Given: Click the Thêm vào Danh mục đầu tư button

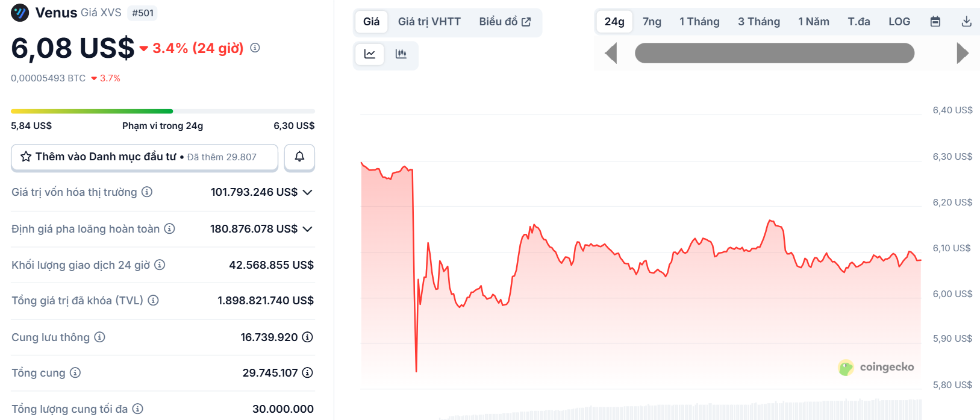Looking at the screenshot, I should [x=144, y=157].
